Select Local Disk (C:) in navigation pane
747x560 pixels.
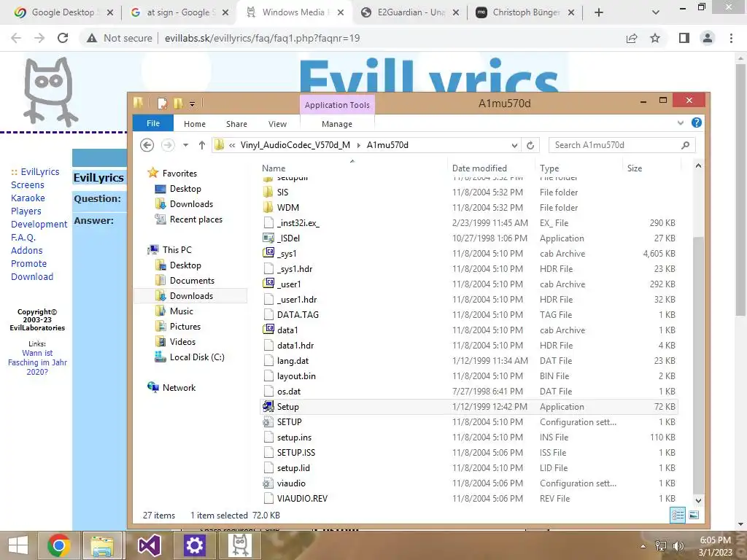(197, 357)
